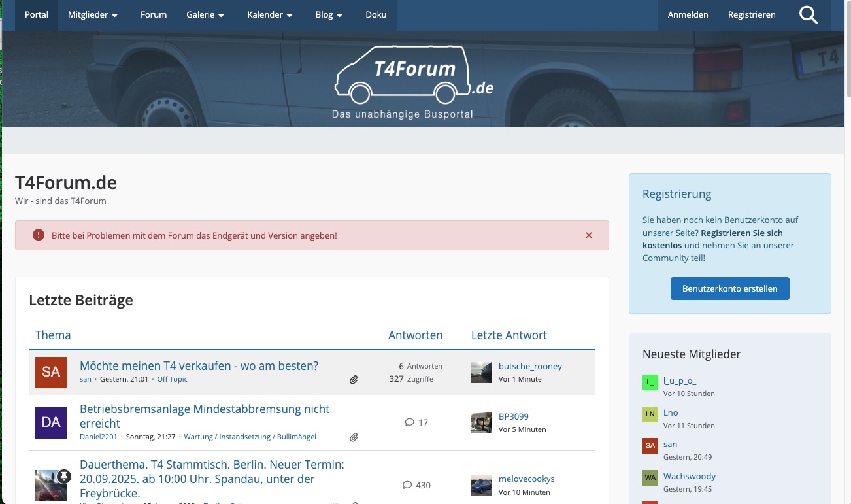Screen dimensions: 851x504
Task: Open BP3099's avatar thumbnail
Action: pos(482,423)
